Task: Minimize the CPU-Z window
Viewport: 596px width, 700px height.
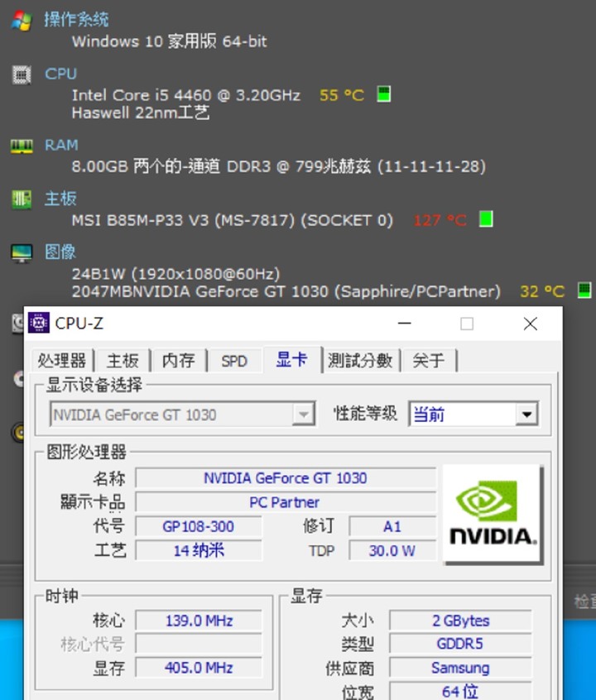Action: (x=404, y=324)
